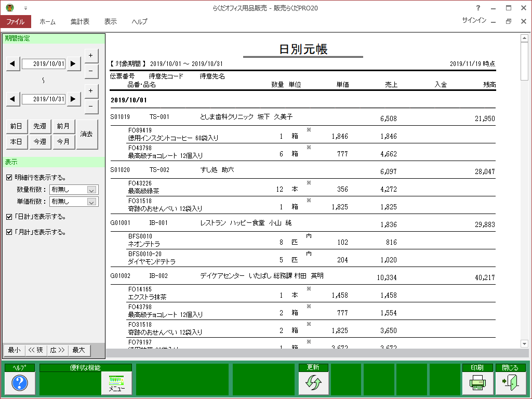This screenshot has width=532, height=399.
Task: Switch to the 表示 tab
Action: click(x=111, y=21)
